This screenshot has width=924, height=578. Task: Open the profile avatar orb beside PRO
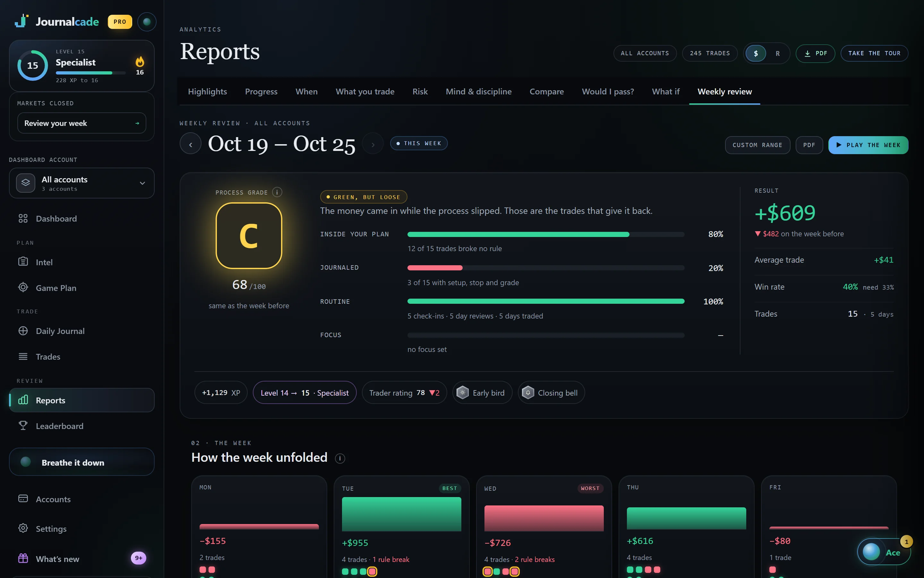tap(147, 22)
